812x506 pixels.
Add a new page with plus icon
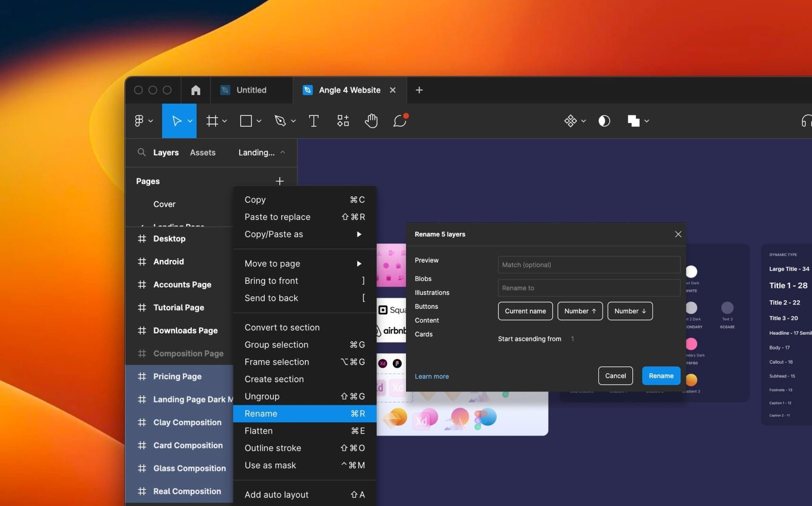(x=280, y=181)
